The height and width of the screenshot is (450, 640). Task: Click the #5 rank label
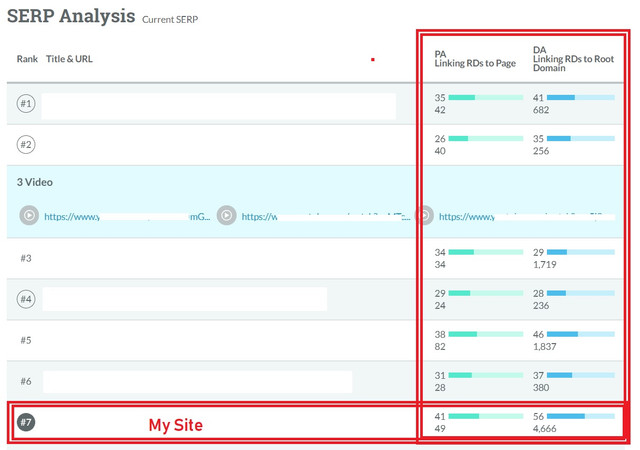(x=26, y=340)
